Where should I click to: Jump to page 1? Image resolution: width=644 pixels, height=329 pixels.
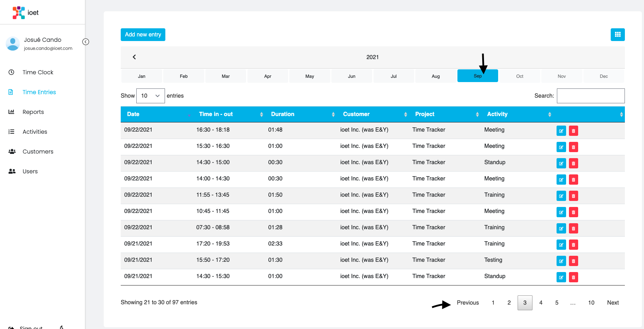(x=493, y=303)
